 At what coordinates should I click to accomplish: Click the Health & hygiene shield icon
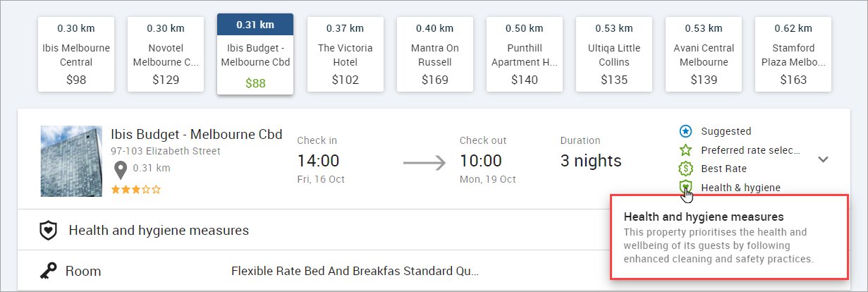click(x=685, y=187)
